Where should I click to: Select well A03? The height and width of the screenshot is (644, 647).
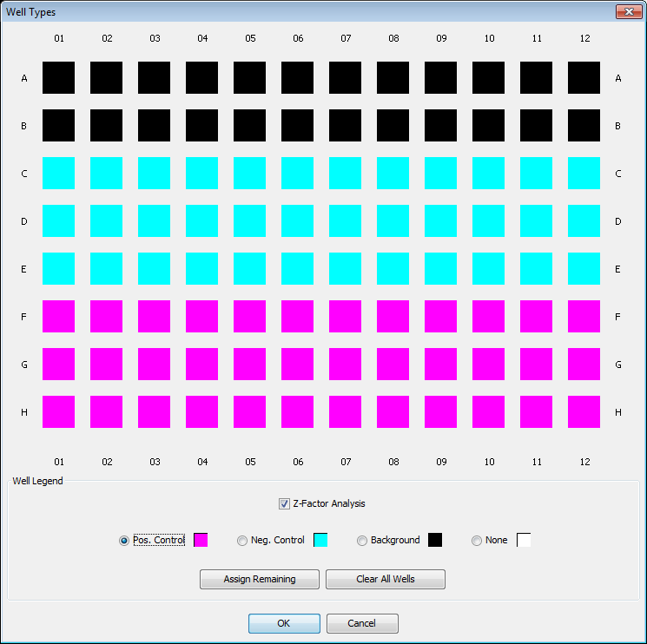click(x=154, y=78)
